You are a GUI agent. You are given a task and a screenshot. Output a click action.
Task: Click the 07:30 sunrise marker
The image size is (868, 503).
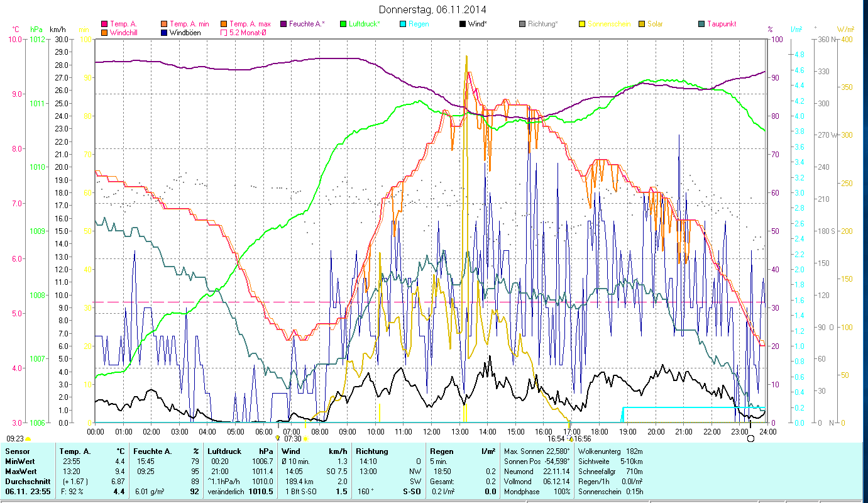[x=293, y=439]
